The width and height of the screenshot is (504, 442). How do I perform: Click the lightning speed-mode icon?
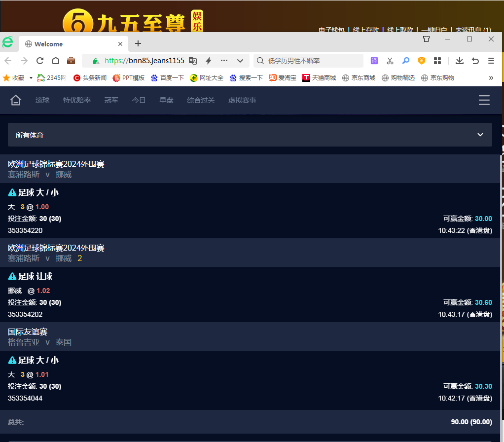pyautogui.click(x=209, y=61)
